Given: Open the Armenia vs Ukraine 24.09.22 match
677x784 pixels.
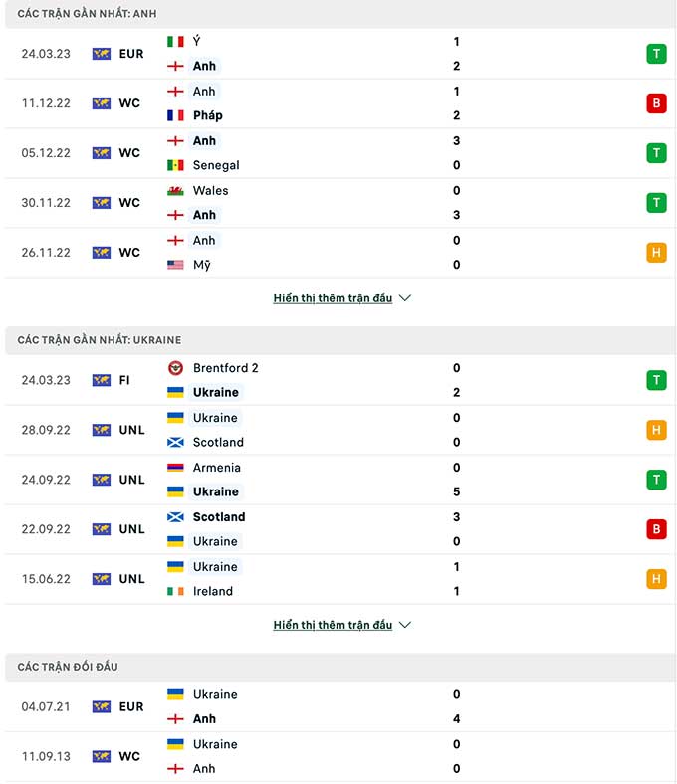Looking at the screenshot, I should click(x=340, y=480).
